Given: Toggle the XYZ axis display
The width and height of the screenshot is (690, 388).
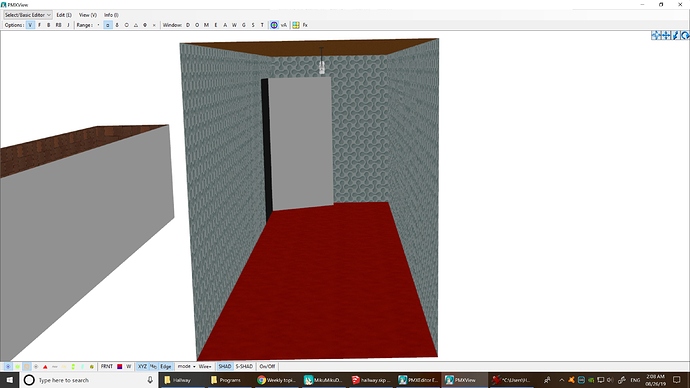Looking at the screenshot, I should pyautogui.click(x=142, y=366).
